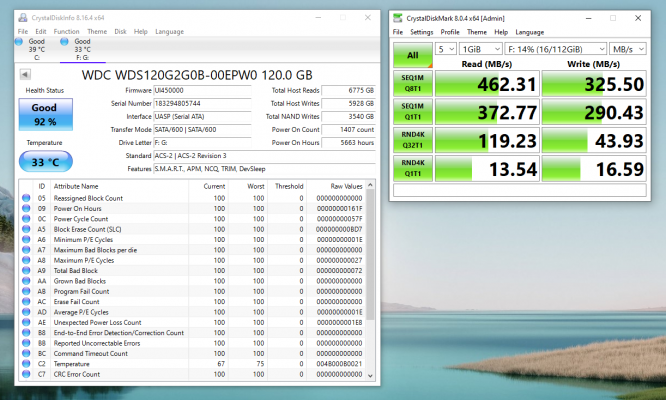Click the Good 92 % health status button

pyautogui.click(x=45, y=115)
